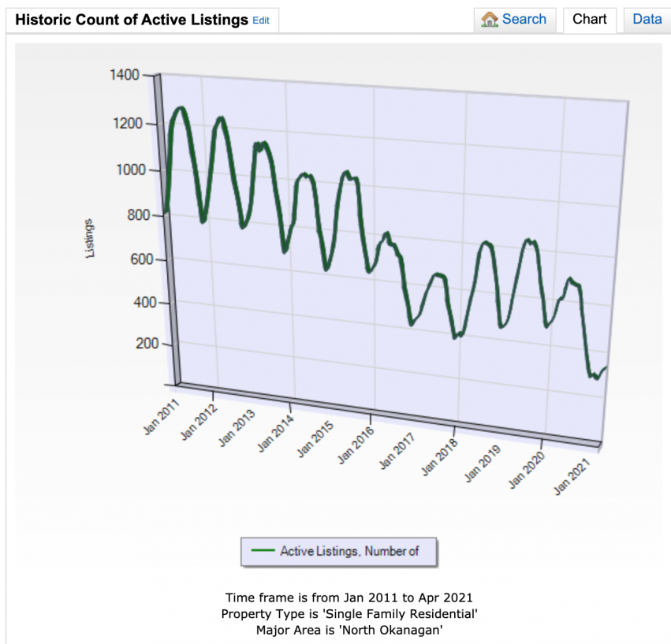Click the 400 y-axis label
Screen dimensions: 671x644
(145, 303)
